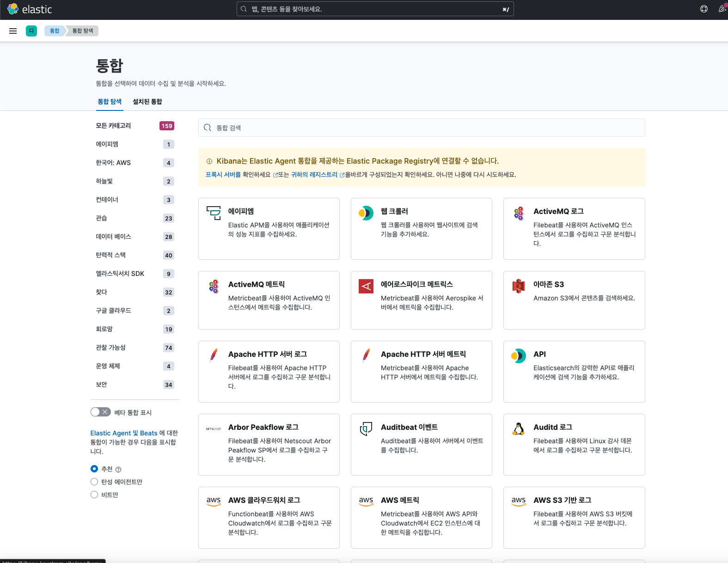Image resolution: width=728 pixels, height=563 pixels.
Task: Open the Auditbeat 이벤트 integration card title
Action: coord(409,427)
